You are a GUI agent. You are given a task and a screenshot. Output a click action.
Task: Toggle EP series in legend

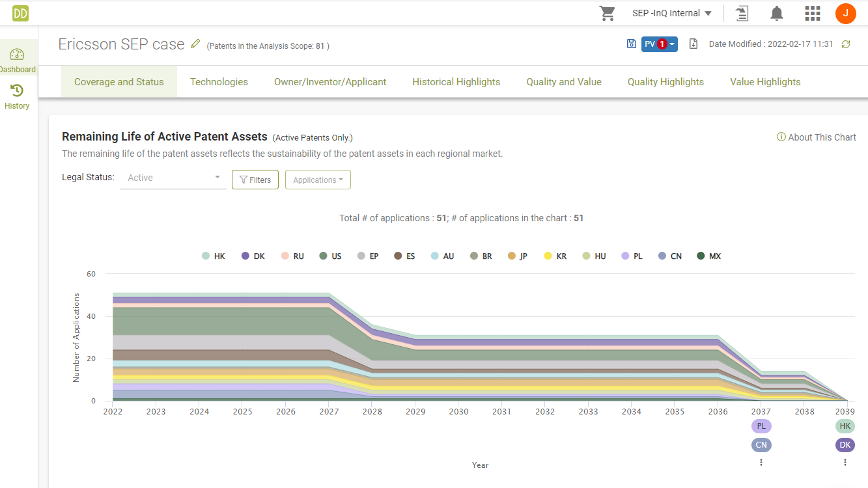click(x=368, y=256)
